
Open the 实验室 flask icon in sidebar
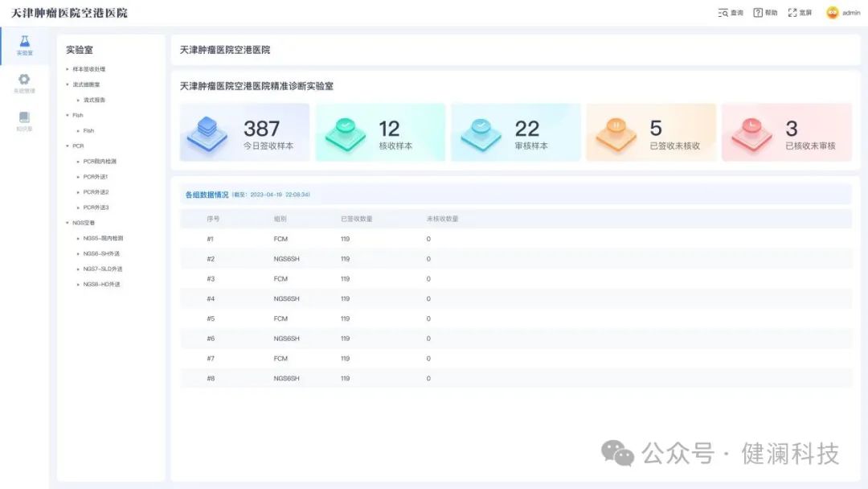click(24, 41)
